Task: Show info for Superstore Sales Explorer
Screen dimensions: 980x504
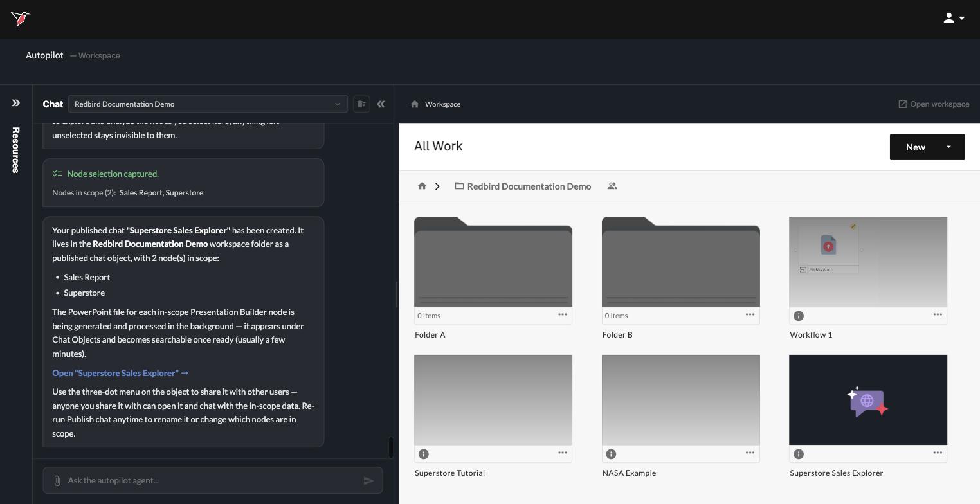Action: [x=799, y=454]
